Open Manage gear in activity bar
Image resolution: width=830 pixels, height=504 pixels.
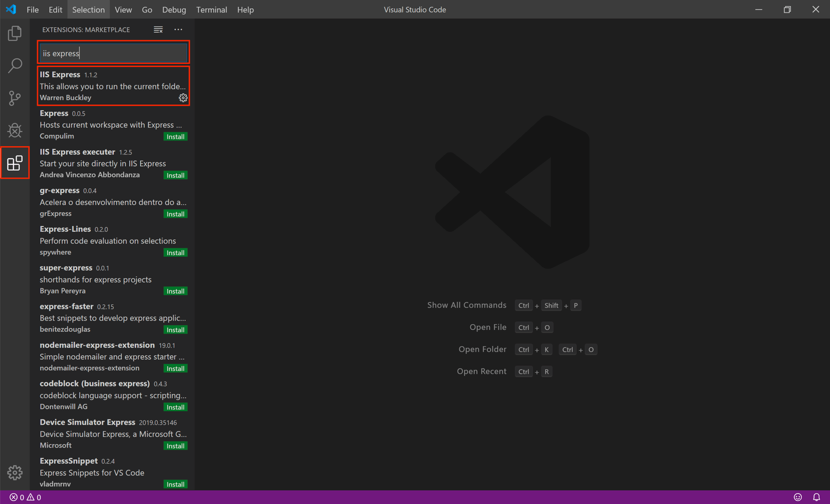tap(15, 473)
